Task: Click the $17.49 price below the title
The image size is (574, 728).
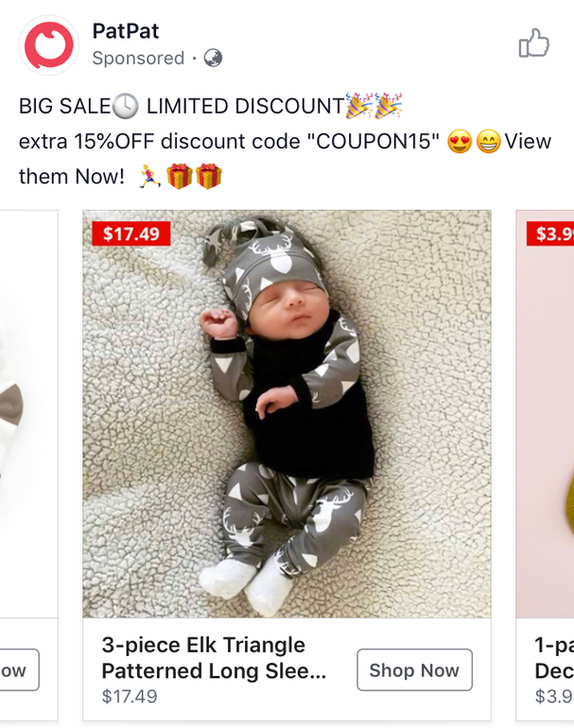Action: [130, 697]
